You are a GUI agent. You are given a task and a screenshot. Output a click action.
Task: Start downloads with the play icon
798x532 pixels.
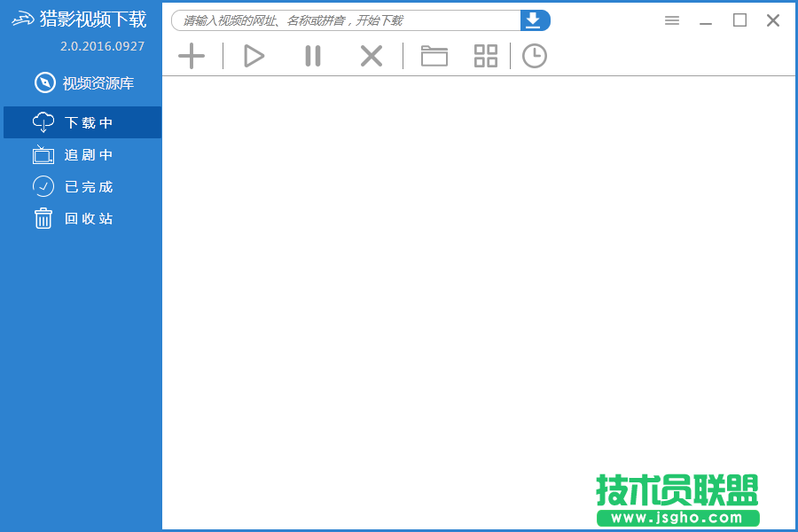(254, 56)
